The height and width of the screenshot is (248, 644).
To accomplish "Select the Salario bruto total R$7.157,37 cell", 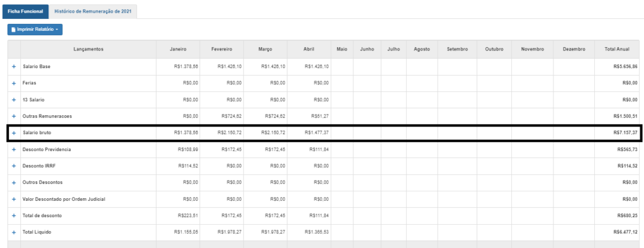I will click(x=617, y=133).
